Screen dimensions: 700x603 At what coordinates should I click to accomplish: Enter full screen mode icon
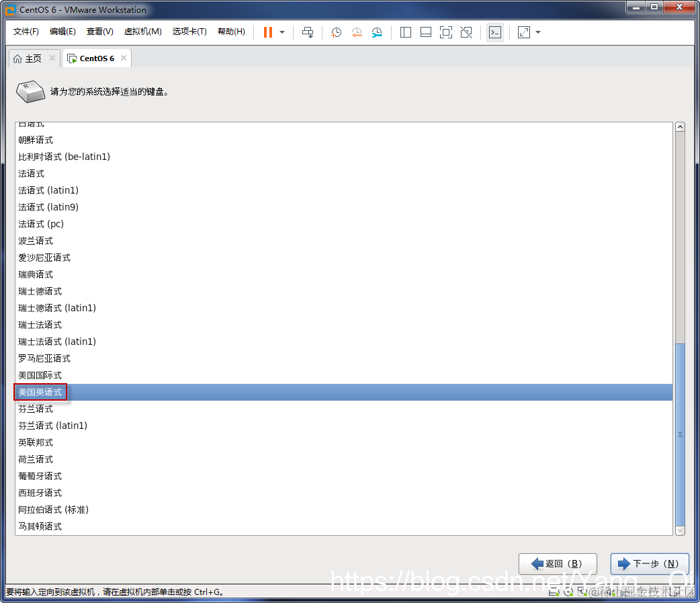(446, 32)
